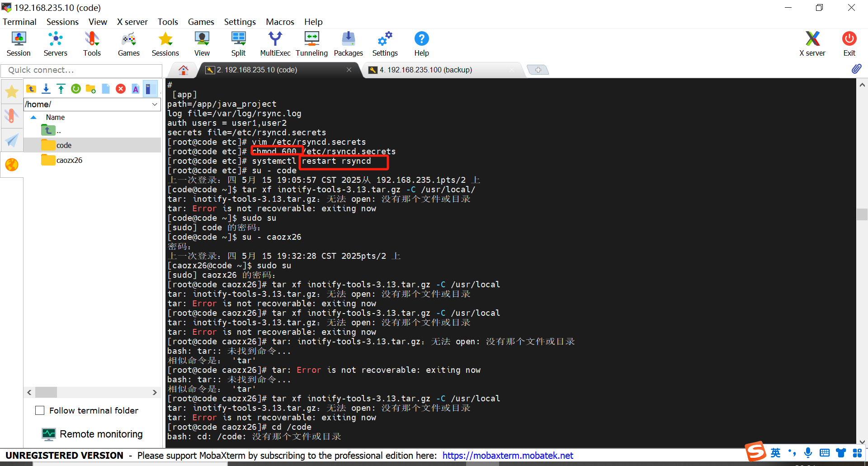Viewport: 868px width, 466px height.
Task: Click the terminal panel icon in SFTP toolbar
Action: coord(150,89)
